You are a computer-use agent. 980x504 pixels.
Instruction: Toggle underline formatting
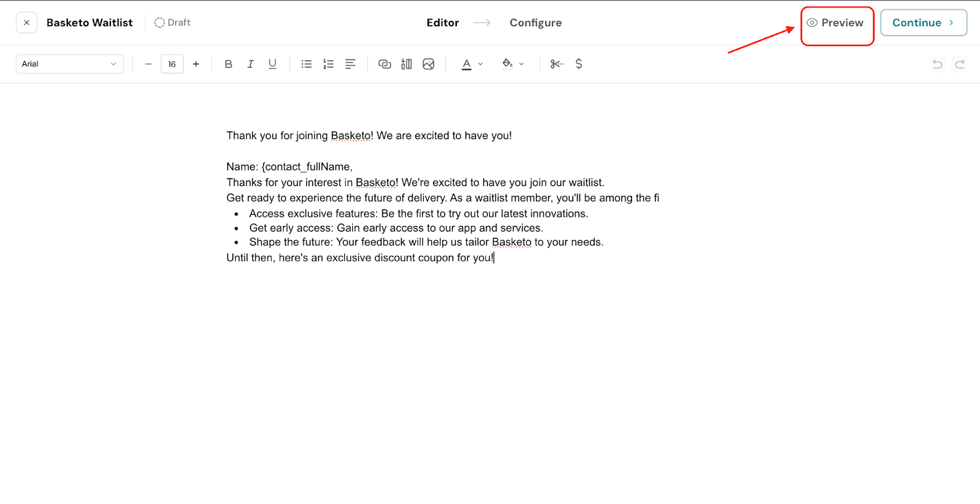point(273,64)
